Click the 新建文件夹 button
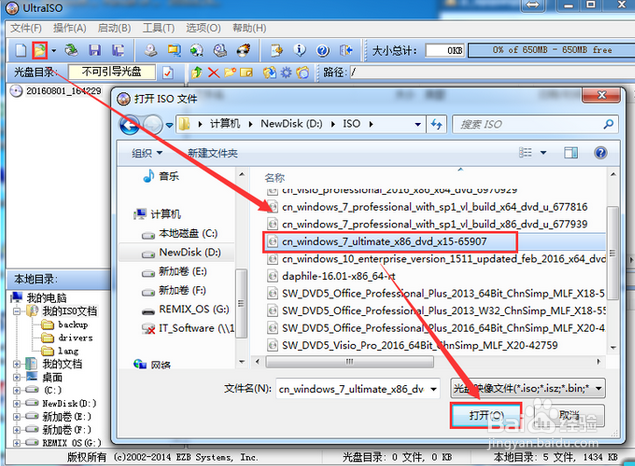Viewport: 635px width, 466px height. 213,153
